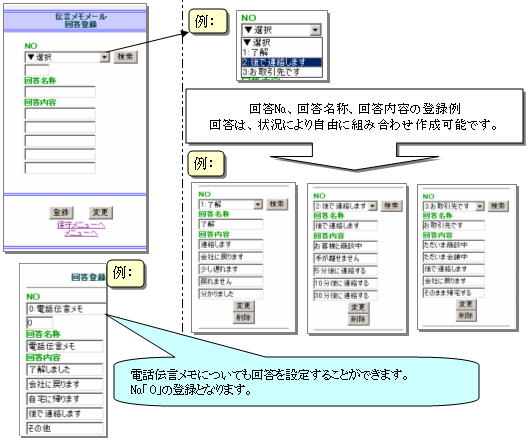Click the first 回答内容 field in main form
This screenshot has height=439, width=526.
coord(60,114)
